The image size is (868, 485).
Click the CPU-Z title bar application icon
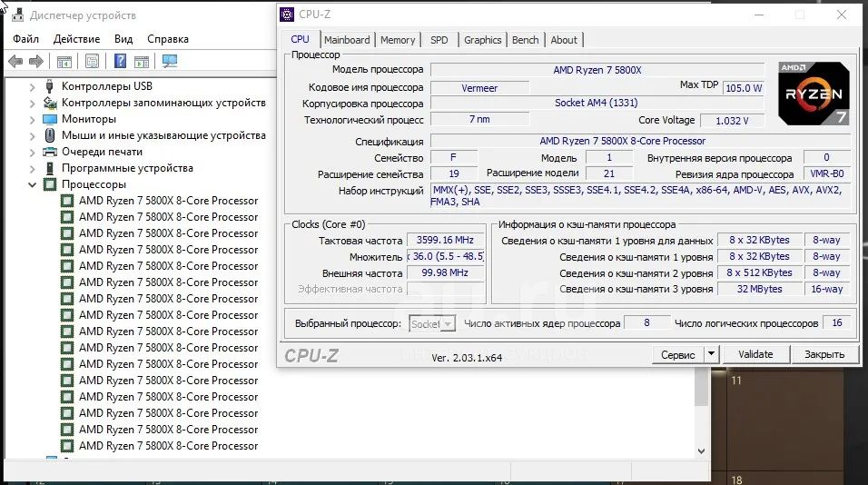coord(287,15)
